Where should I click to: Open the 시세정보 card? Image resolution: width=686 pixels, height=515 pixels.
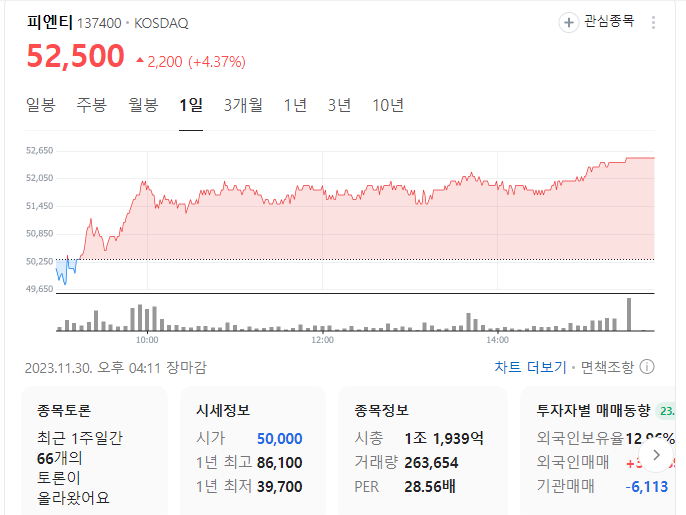[253, 451]
